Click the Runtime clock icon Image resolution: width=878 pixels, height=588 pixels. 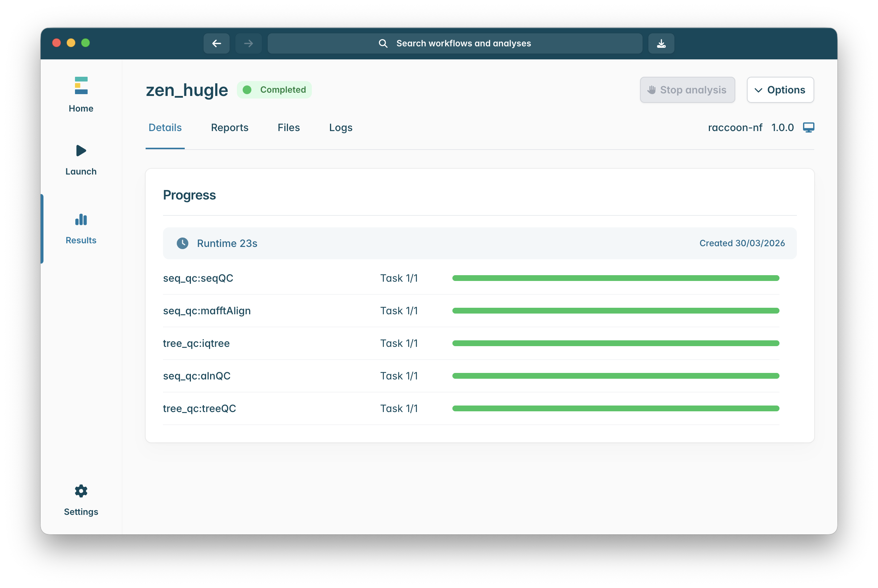click(x=183, y=243)
